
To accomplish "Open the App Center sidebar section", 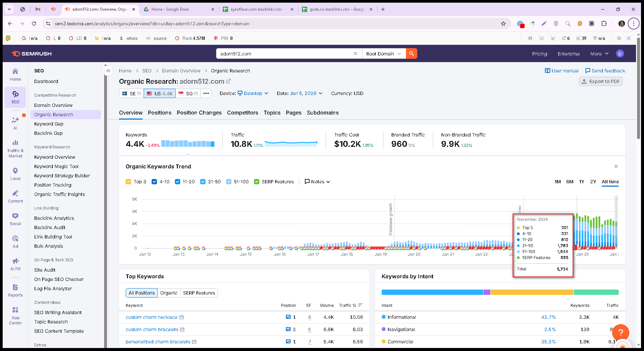I will pos(15,316).
